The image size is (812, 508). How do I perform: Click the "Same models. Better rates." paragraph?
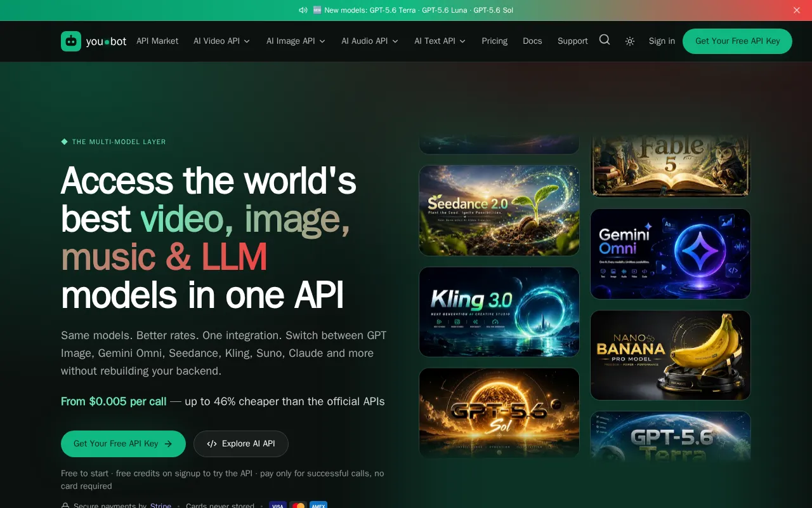(224, 353)
